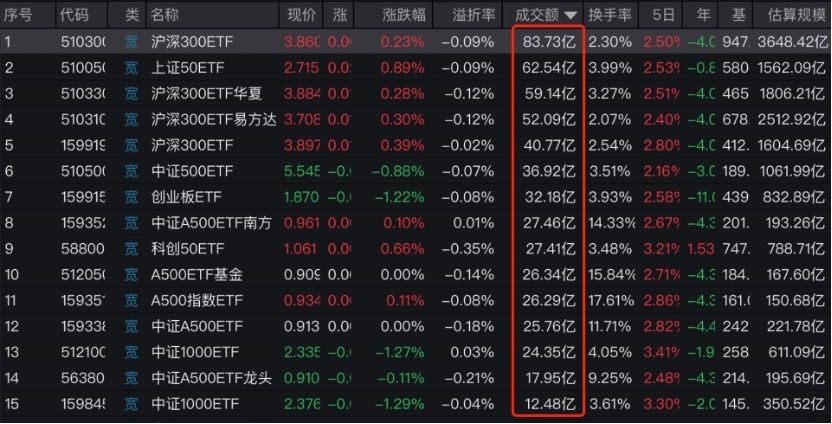Image resolution: width=832 pixels, height=424 pixels.
Task: Click the 宽 badge beside 中证500ETF
Action: [131, 171]
